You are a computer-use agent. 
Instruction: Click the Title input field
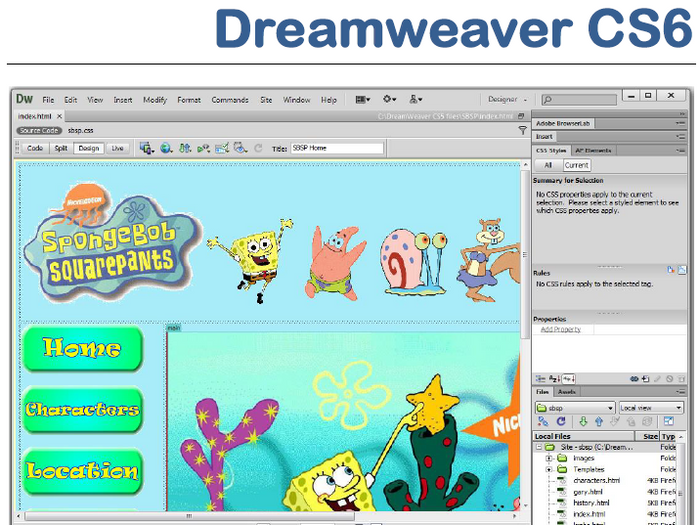337,148
